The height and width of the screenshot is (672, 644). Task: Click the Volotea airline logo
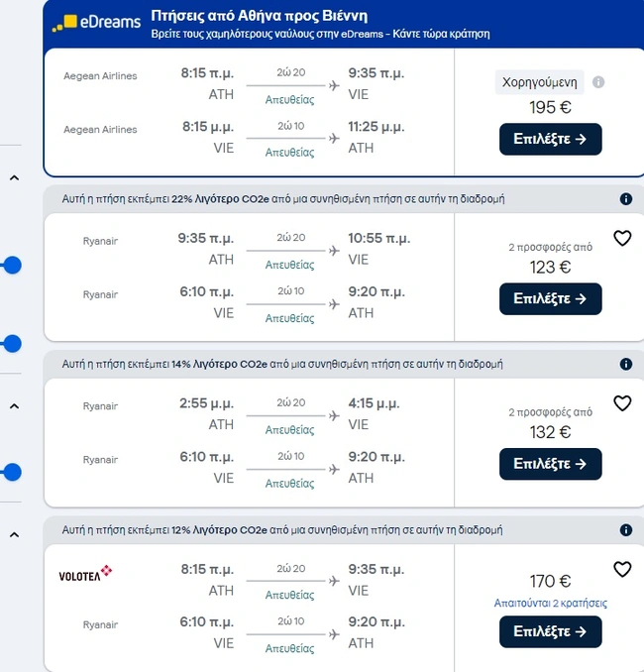coord(86,572)
